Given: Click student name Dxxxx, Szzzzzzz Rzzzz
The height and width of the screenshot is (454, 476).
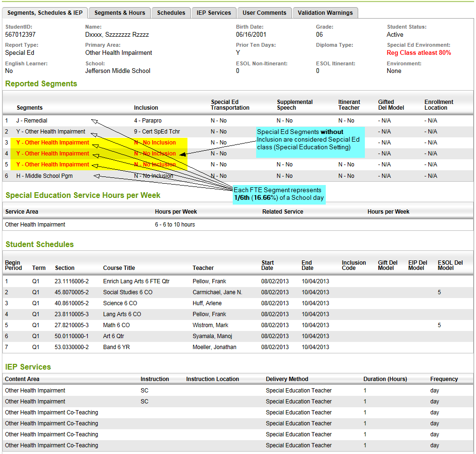Looking at the screenshot, I should (117, 35).
